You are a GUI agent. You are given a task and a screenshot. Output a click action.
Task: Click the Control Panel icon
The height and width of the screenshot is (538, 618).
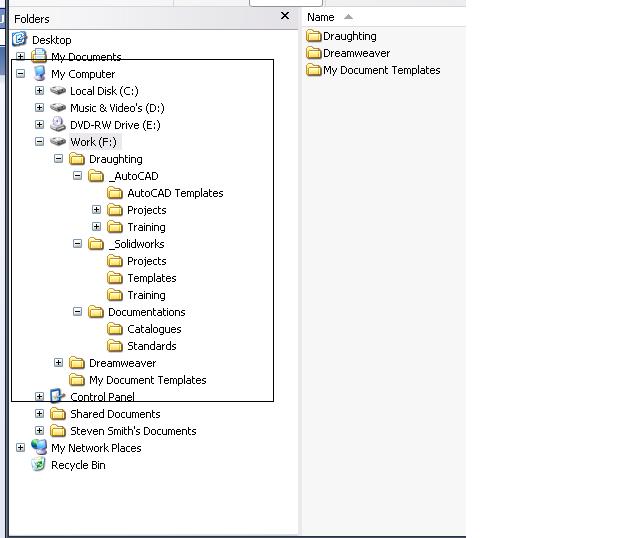click(58, 396)
